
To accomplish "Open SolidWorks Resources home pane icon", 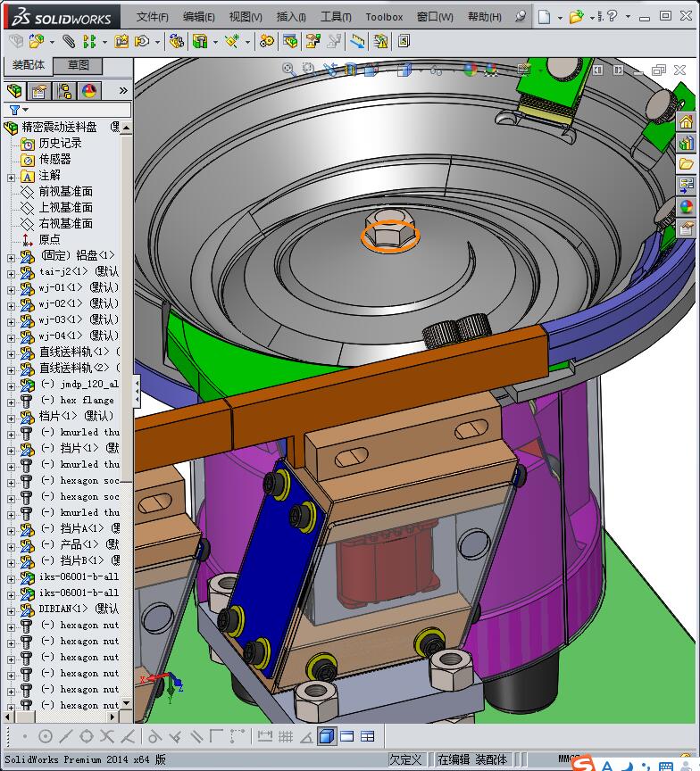I will pos(687,121).
